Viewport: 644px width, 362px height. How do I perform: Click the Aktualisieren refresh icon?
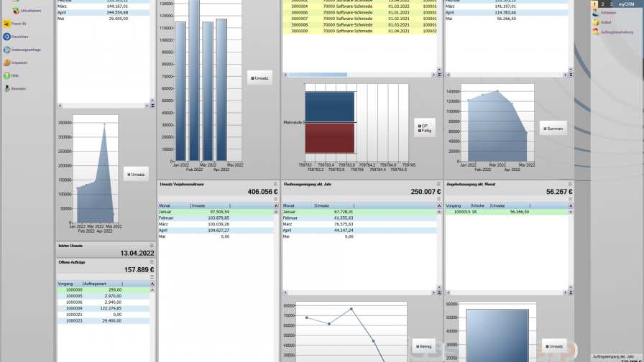15,10
